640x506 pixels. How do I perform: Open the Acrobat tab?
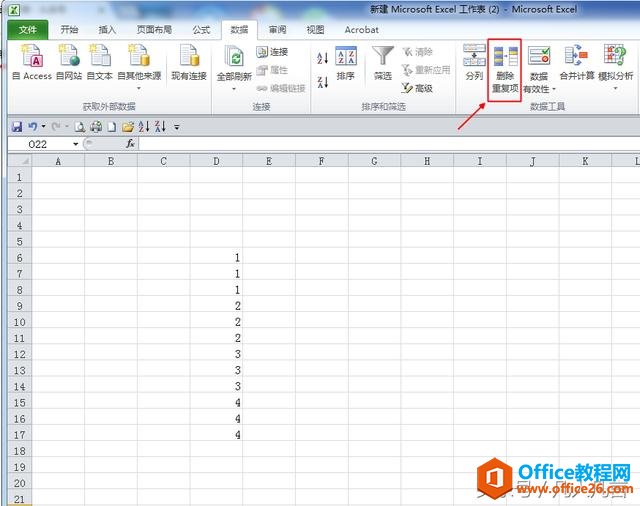click(x=361, y=30)
